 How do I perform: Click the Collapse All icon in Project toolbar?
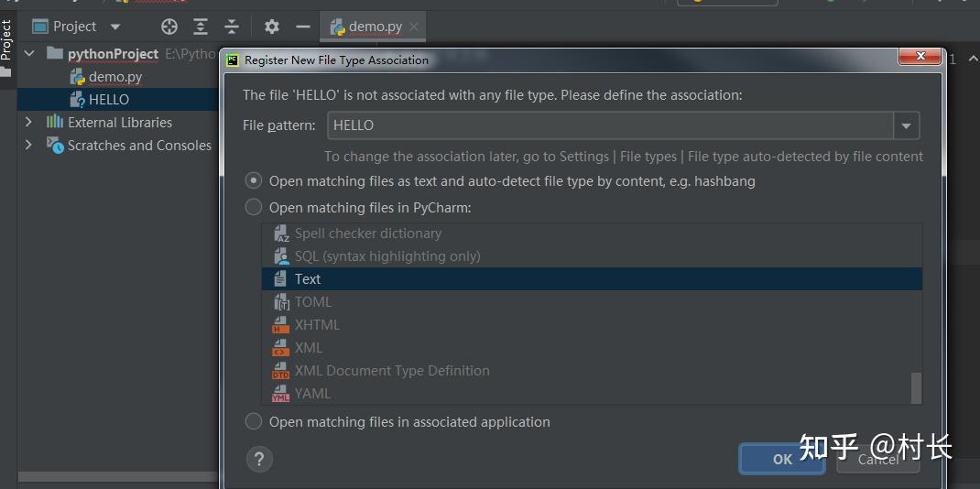pos(232,27)
